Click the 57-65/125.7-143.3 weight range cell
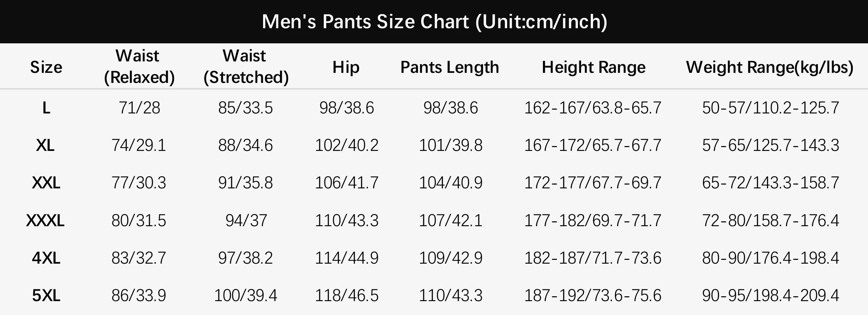The image size is (868, 315). pyautogui.click(x=771, y=145)
